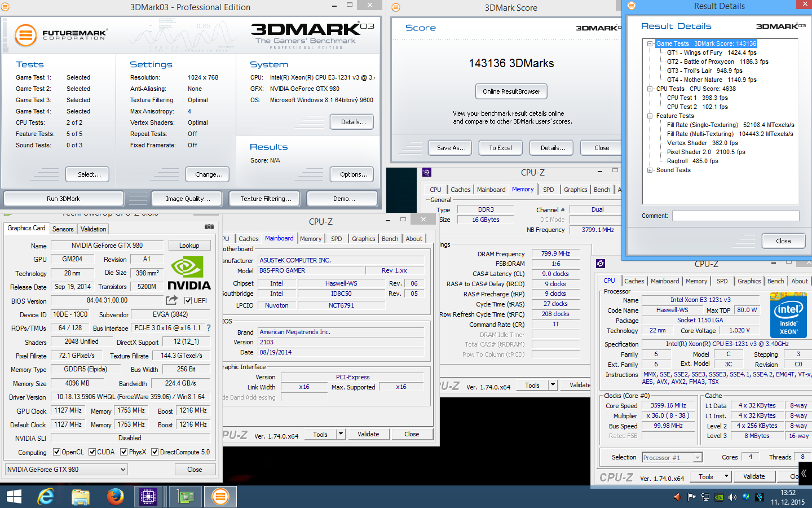This screenshot has width=812, height=508.
Task: Toggle the OpenCL checkbox
Action: 56,452
